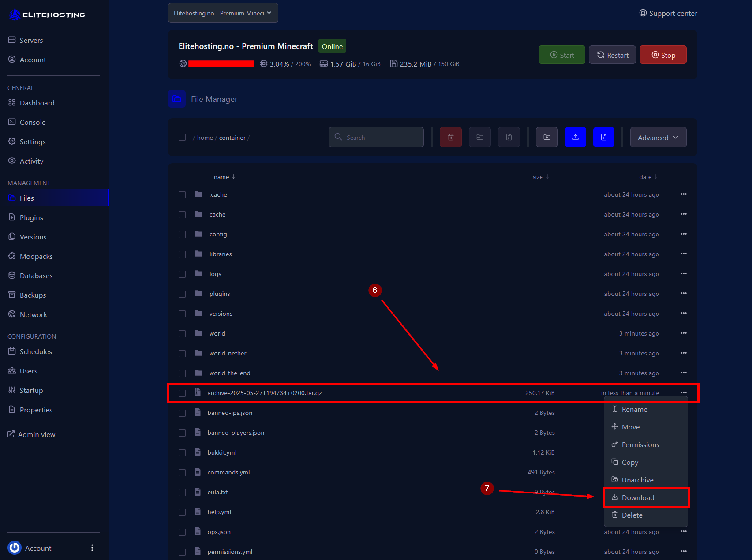Expand the Advanced dropdown
The height and width of the screenshot is (560, 752).
tap(658, 137)
